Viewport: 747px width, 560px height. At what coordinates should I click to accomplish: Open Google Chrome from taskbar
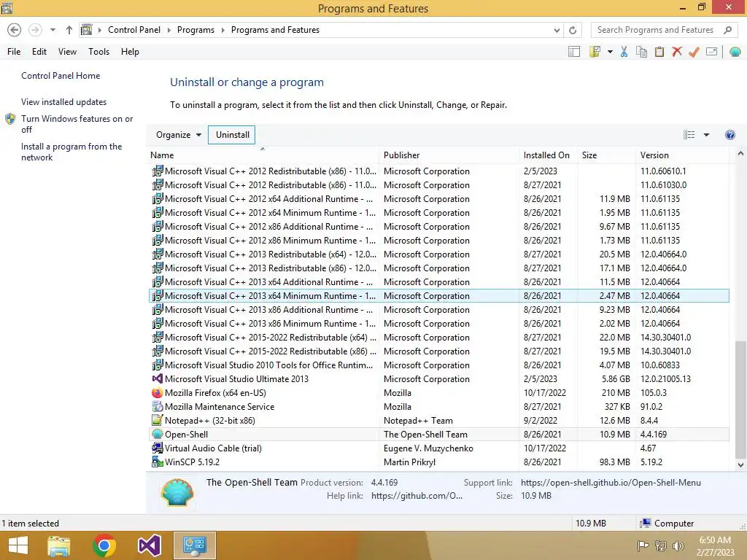tap(104, 545)
